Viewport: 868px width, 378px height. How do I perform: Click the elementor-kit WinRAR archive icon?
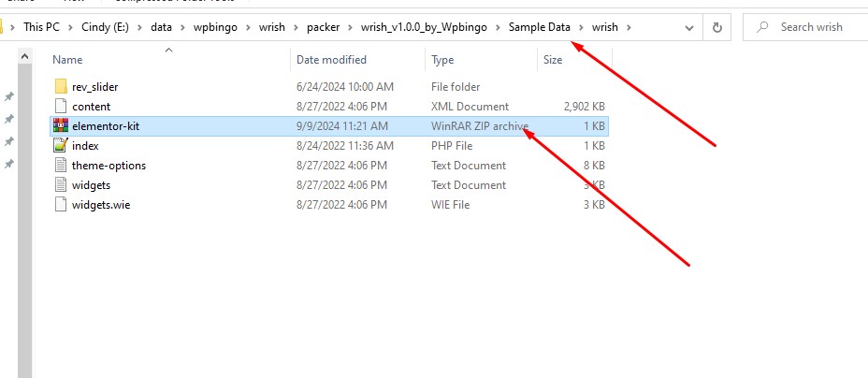tap(61, 126)
